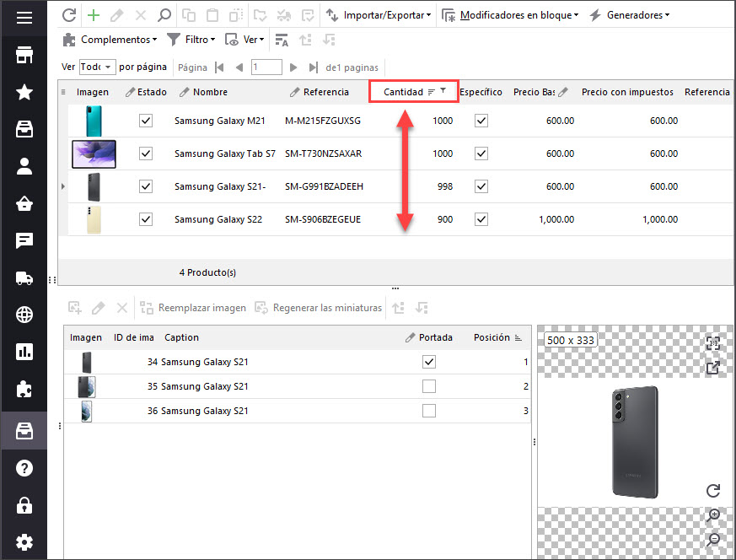Screen dimensions: 736x560
Task: Toggle Específico checkbox for Samsung Galaxy M21
Action: [481, 121]
